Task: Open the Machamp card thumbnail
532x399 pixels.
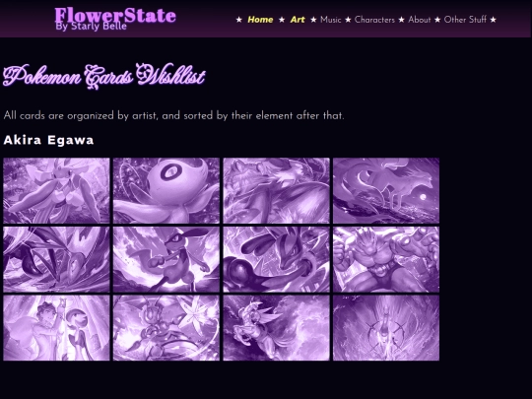Action: click(386, 259)
